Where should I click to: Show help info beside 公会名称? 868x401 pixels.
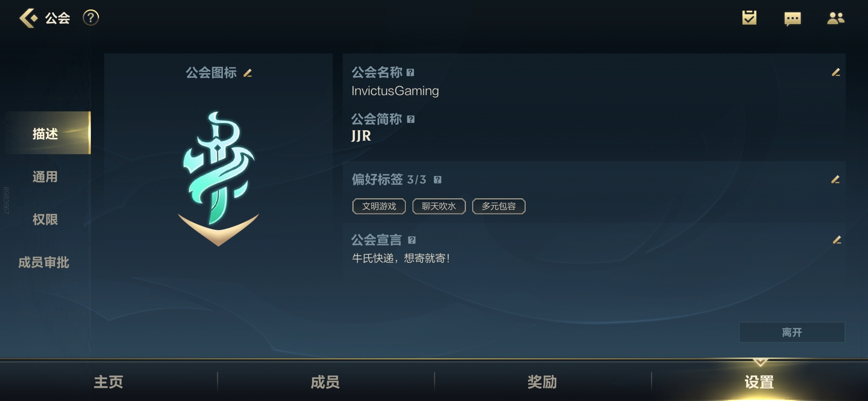pos(410,72)
